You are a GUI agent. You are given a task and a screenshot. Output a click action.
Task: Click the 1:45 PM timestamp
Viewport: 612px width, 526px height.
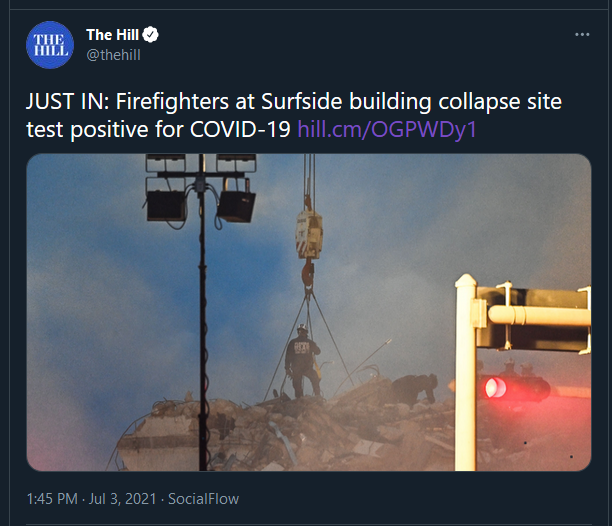point(52,499)
